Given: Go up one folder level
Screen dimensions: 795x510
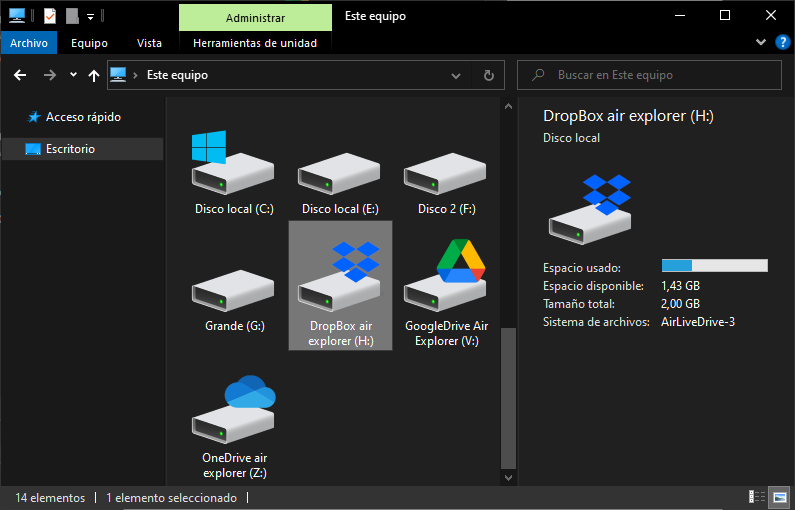Looking at the screenshot, I should coord(94,75).
